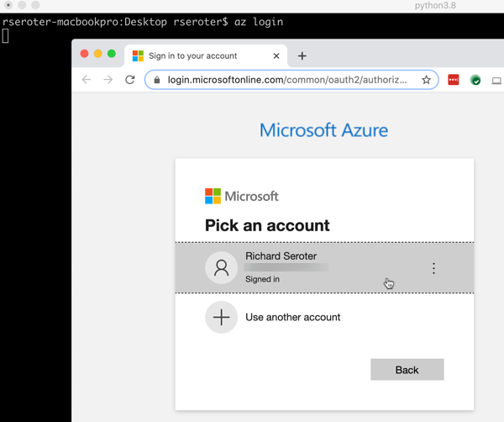The width and height of the screenshot is (504, 422).
Task: Click the terminal window az login line
Action: (x=143, y=22)
